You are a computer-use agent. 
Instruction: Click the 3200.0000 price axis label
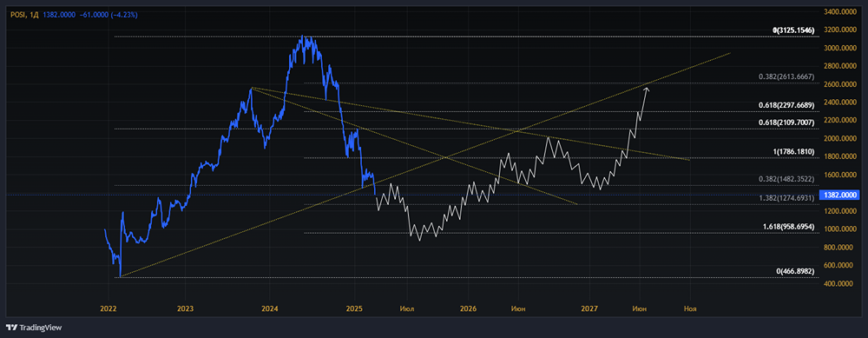[x=841, y=30]
